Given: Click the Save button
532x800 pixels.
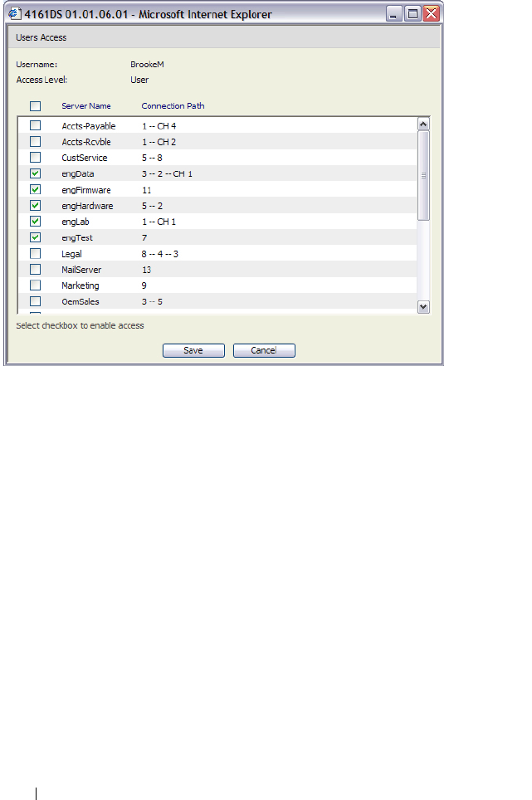Looking at the screenshot, I should pos(193,350).
